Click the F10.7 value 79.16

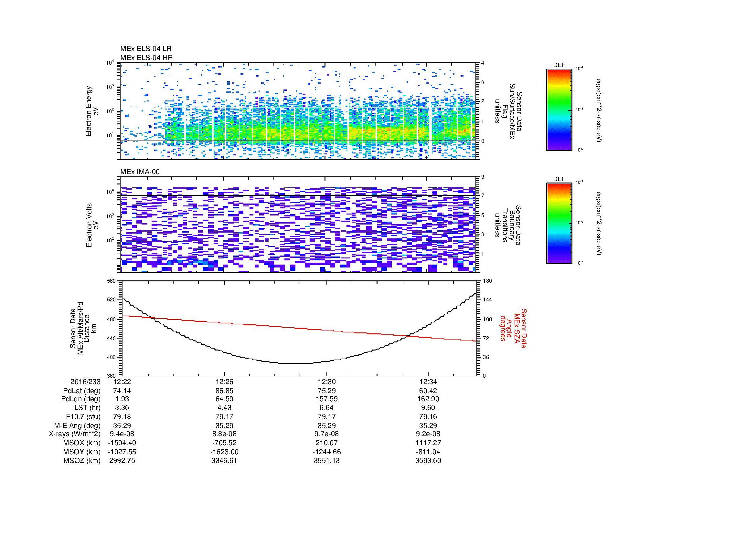point(428,417)
